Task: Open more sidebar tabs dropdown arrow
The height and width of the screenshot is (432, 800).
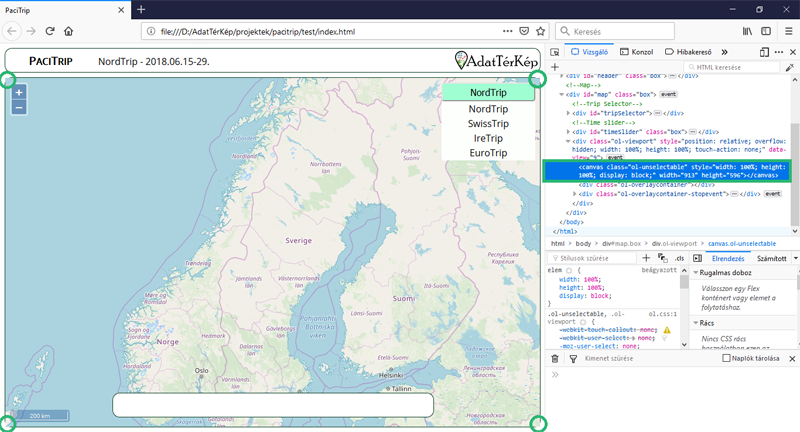Action: [x=795, y=259]
